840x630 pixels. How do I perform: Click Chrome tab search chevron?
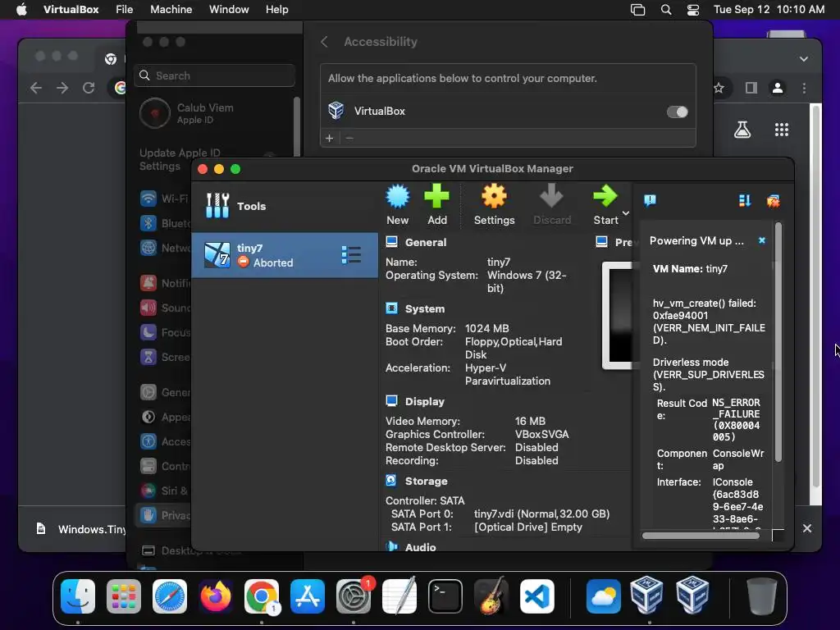[804, 59]
